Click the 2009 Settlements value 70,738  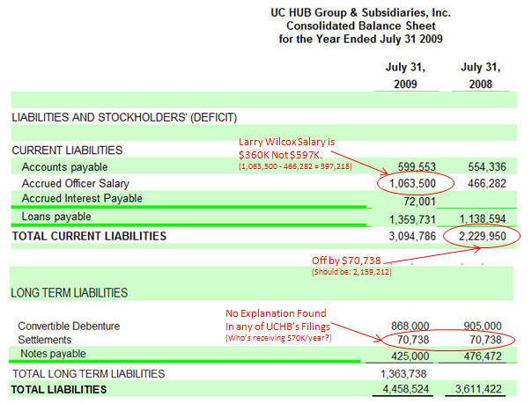413,340
